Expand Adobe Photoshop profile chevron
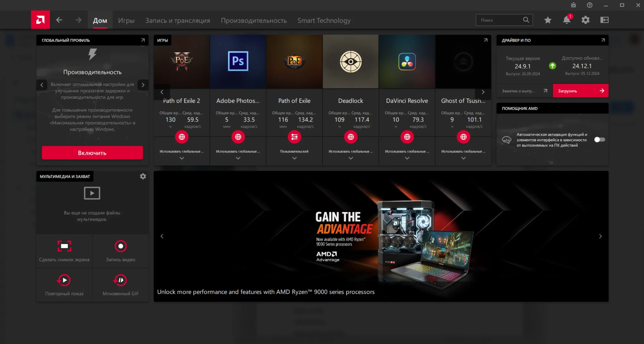This screenshot has width=644, height=344. tap(238, 158)
